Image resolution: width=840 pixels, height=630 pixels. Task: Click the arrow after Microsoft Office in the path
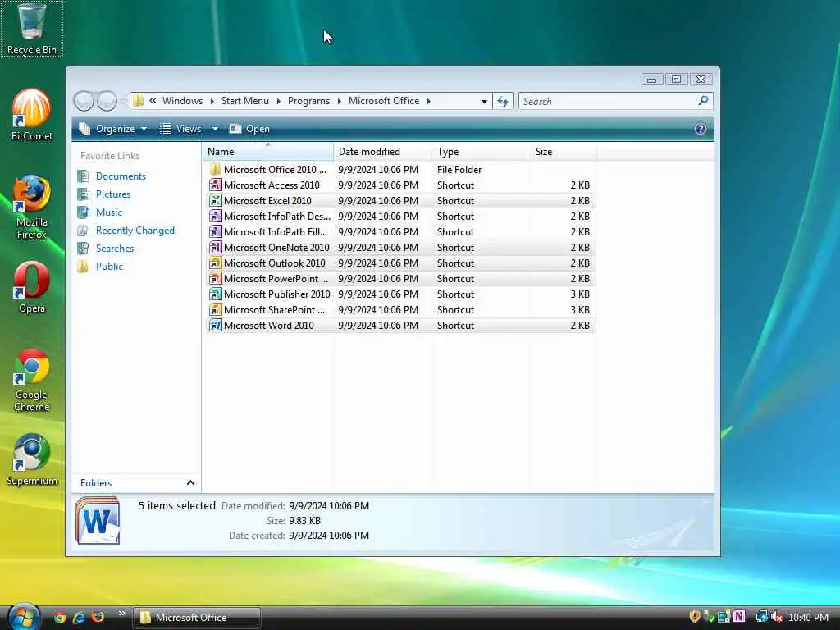pos(428,101)
